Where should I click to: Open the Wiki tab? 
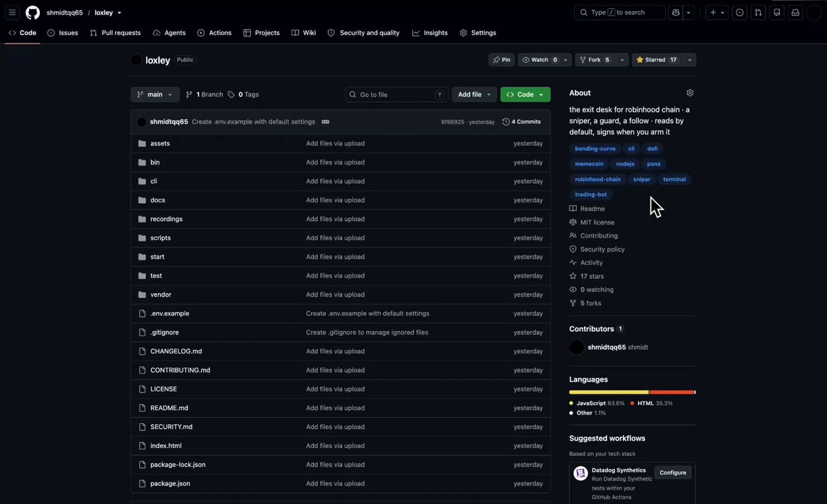(303, 33)
